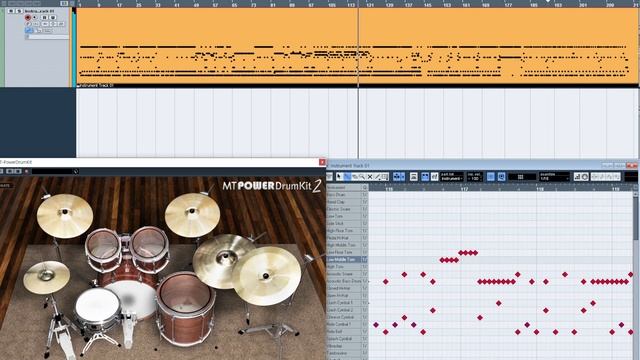Select the Object Selection arrow tool in drum editor
This screenshot has height=360, width=640.
[339, 177]
